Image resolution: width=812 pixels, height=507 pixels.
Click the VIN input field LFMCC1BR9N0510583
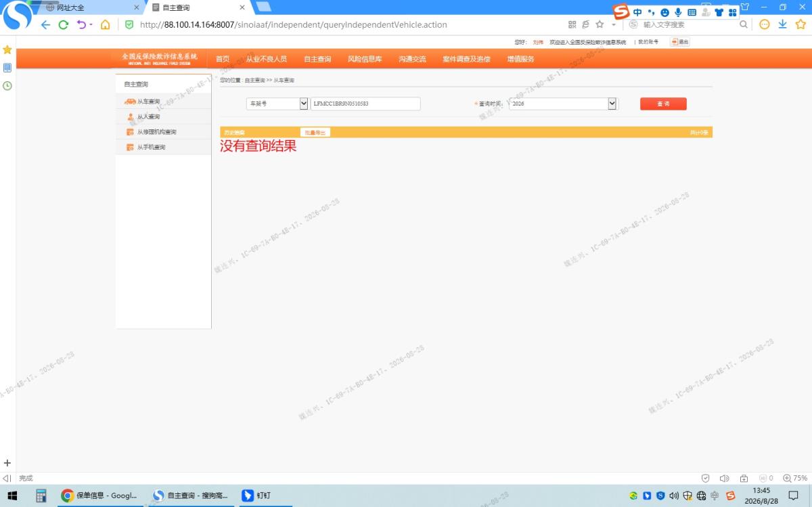(365, 104)
